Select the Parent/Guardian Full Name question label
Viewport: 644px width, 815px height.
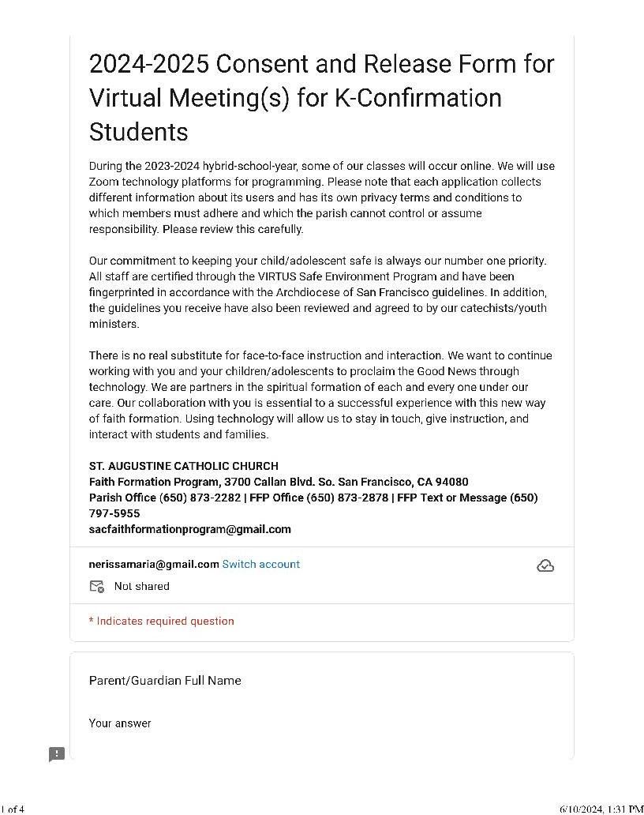(x=165, y=681)
